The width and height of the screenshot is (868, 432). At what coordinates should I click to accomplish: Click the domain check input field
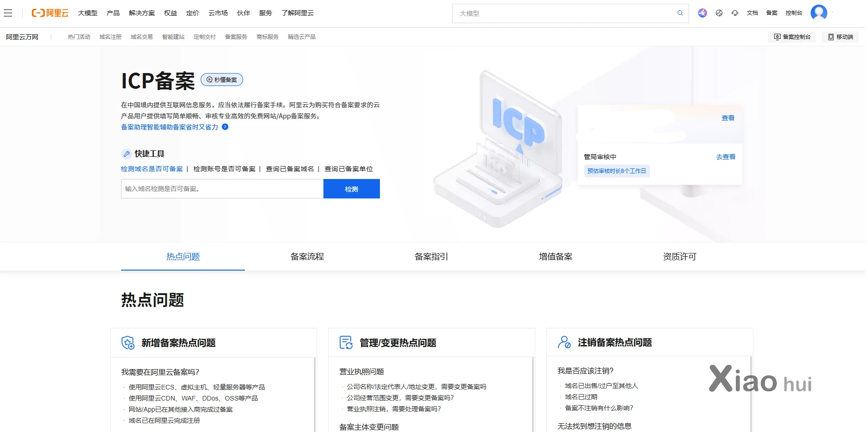[222, 189]
